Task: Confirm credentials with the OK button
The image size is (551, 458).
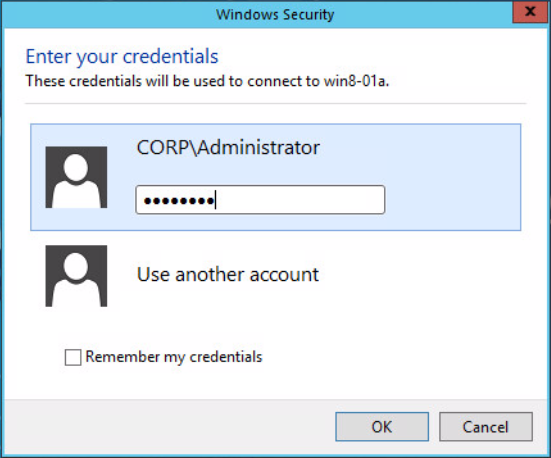Action: click(382, 427)
